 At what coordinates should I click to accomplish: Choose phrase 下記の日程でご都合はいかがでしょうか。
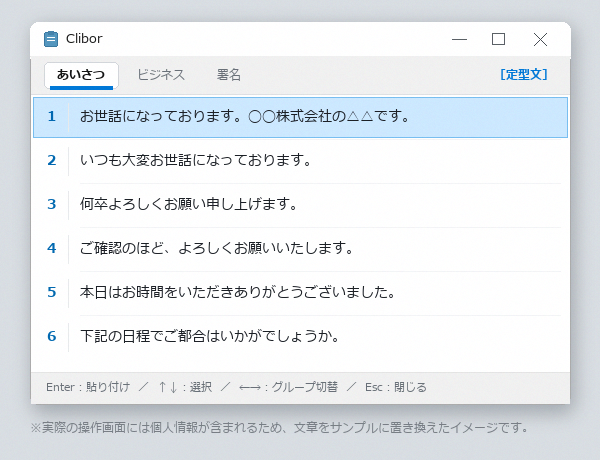tap(300, 336)
